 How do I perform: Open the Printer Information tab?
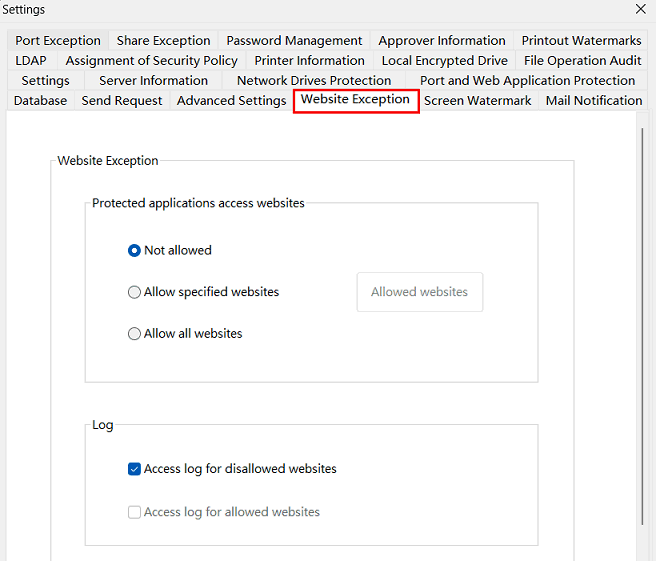tap(309, 61)
